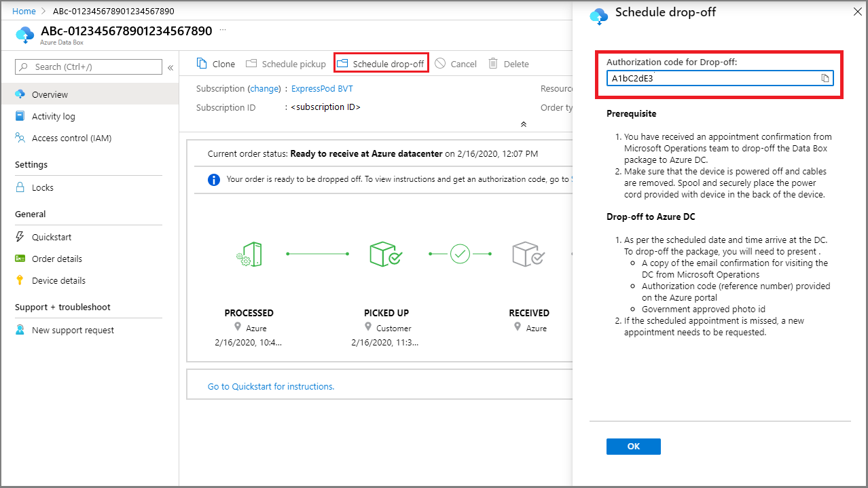Click the PROCESSED stage label
The image size is (868, 488).
coord(249,313)
